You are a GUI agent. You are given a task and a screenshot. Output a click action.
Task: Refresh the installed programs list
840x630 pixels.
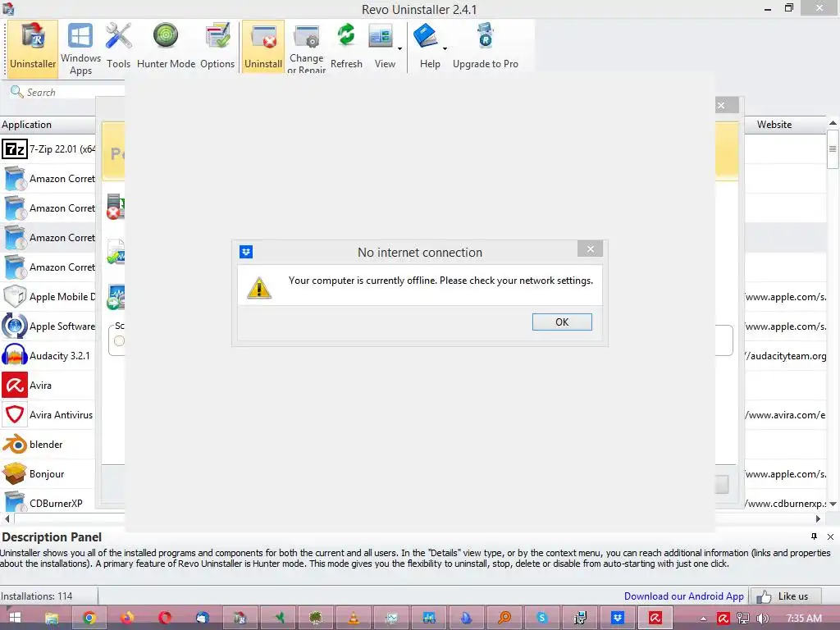pos(346,47)
